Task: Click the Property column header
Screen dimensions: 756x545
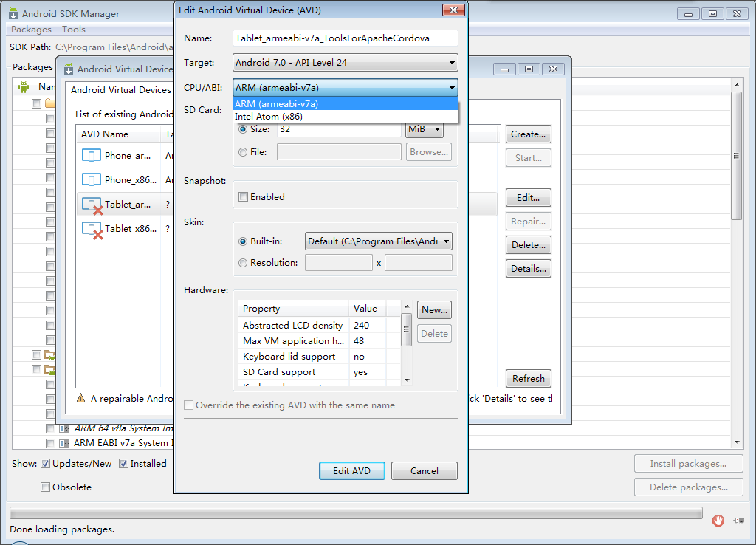Action: (x=294, y=309)
